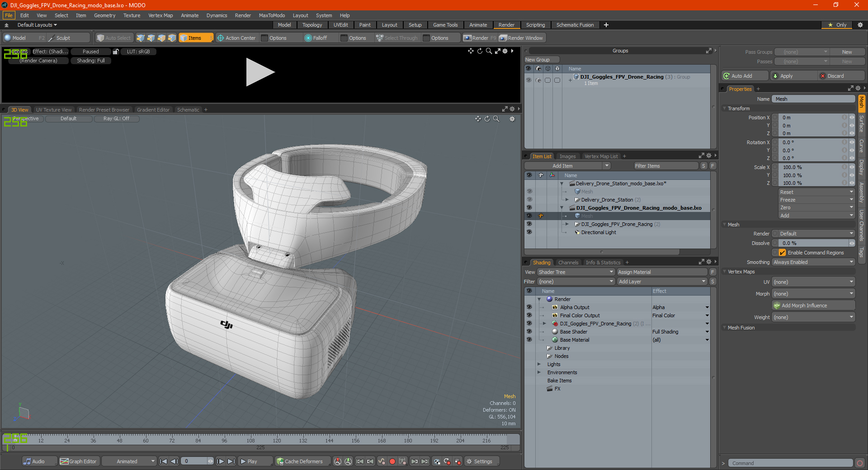Click the 3D viewport pan icon
This screenshot has height=470, width=868.
click(478, 119)
